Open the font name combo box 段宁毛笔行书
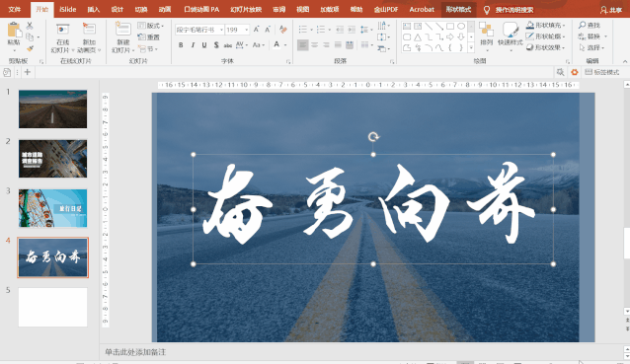This screenshot has width=630, height=364. (199, 30)
